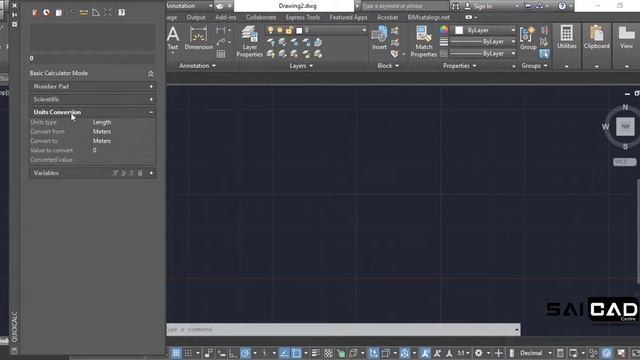Toggle ortho mode in status bar
The width and height of the screenshot is (640, 360).
tap(233, 353)
